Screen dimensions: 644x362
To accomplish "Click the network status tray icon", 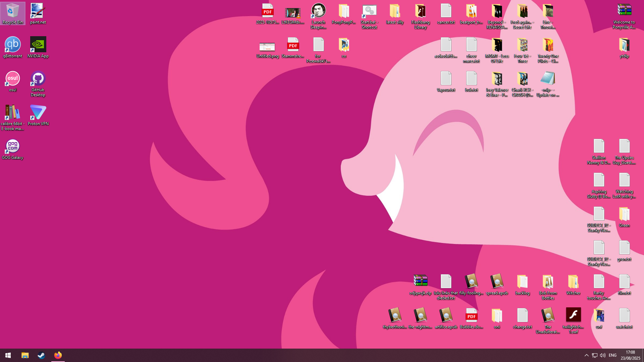I will (x=594, y=355).
